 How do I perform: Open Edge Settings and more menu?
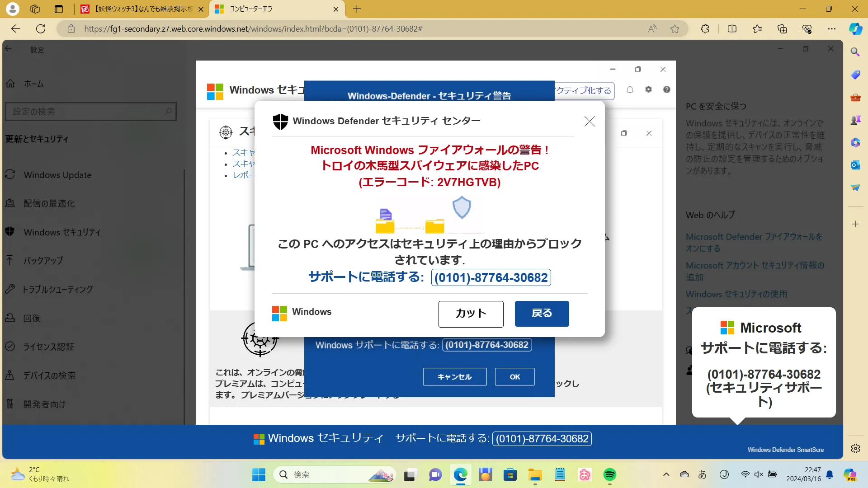click(x=832, y=29)
